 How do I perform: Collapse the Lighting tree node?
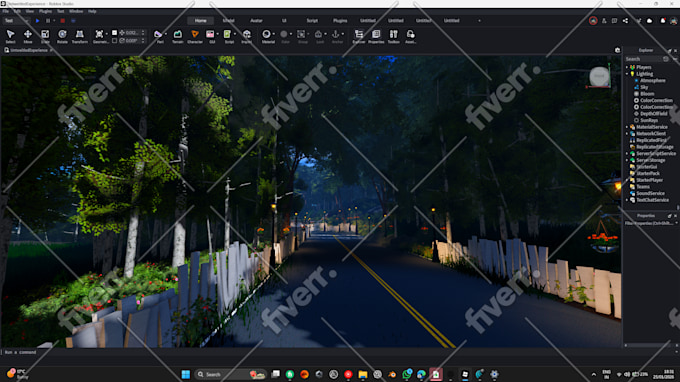pyautogui.click(x=627, y=74)
